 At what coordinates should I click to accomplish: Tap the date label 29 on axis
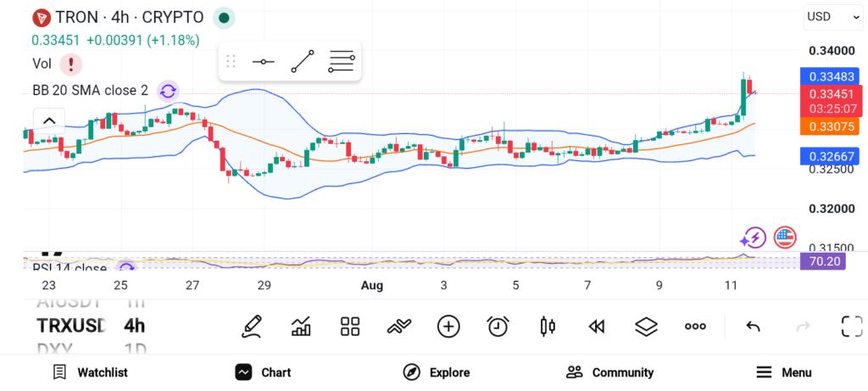click(x=264, y=286)
